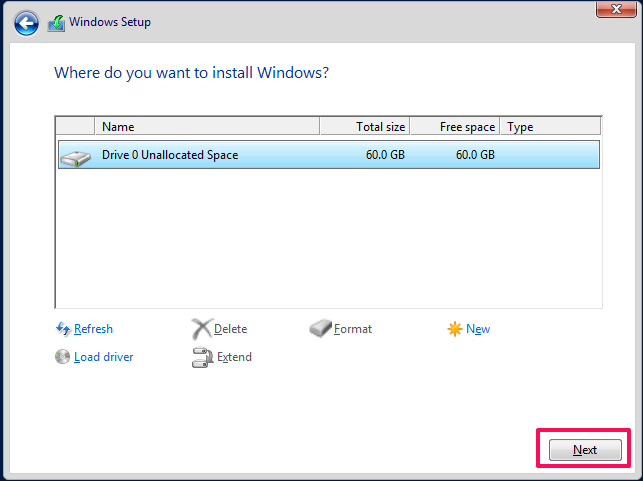Sort by the Free space column header
Image resolution: width=643 pixels, height=481 pixels.
[455, 126]
